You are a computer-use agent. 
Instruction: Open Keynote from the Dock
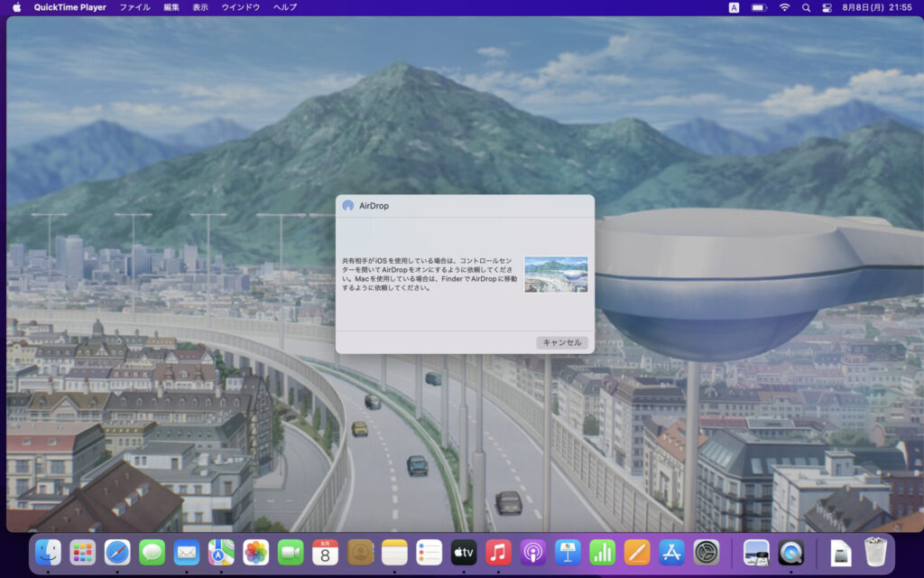coord(568,553)
